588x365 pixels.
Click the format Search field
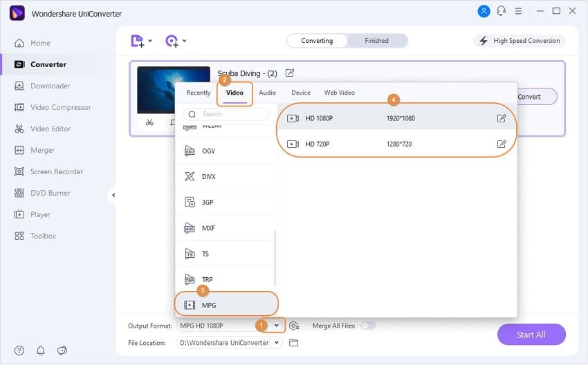pyautogui.click(x=226, y=114)
